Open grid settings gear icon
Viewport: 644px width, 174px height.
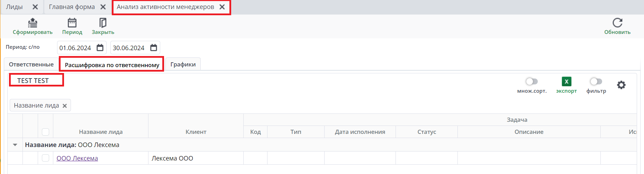(621, 85)
